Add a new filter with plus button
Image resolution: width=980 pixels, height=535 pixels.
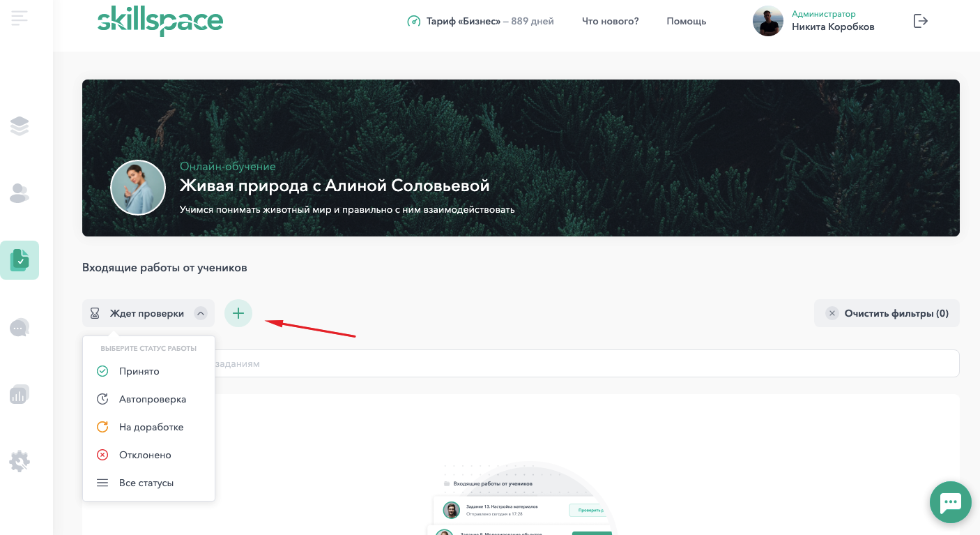point(238,313)
